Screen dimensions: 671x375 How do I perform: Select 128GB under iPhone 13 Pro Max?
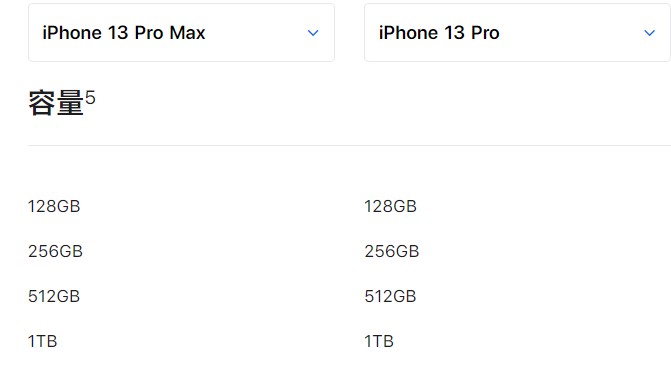tap(54, 206)
